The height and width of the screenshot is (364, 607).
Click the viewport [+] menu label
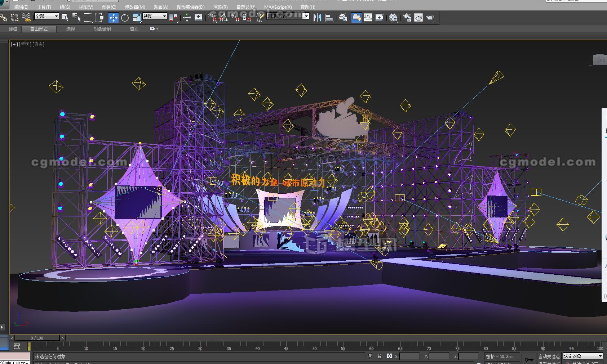[x=14, y=44]
